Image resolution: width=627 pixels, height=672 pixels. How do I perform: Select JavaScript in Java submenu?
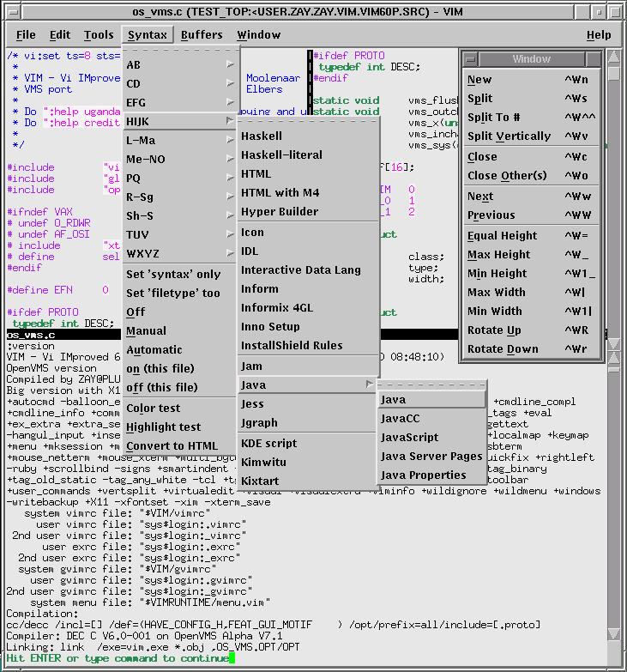point(431,437)
